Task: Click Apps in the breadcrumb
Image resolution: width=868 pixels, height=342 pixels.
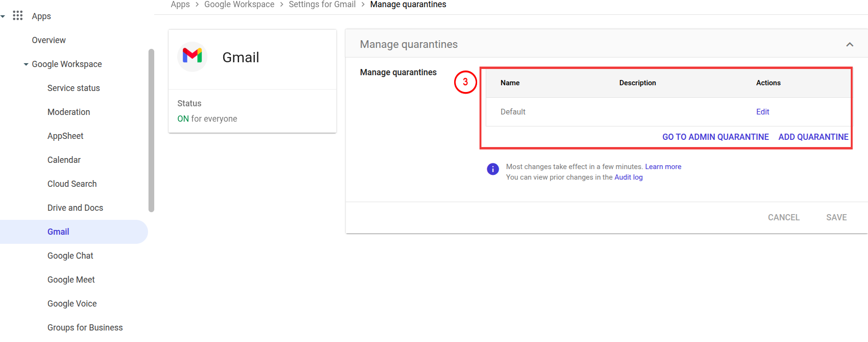Action: pyautogui.click(x=180, y=4)
